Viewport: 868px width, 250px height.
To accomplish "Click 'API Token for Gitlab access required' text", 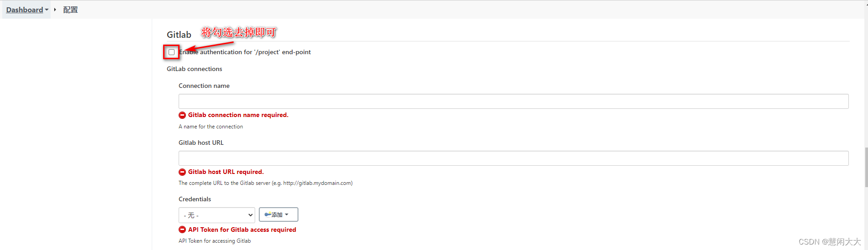I will [x=242, y=230].
